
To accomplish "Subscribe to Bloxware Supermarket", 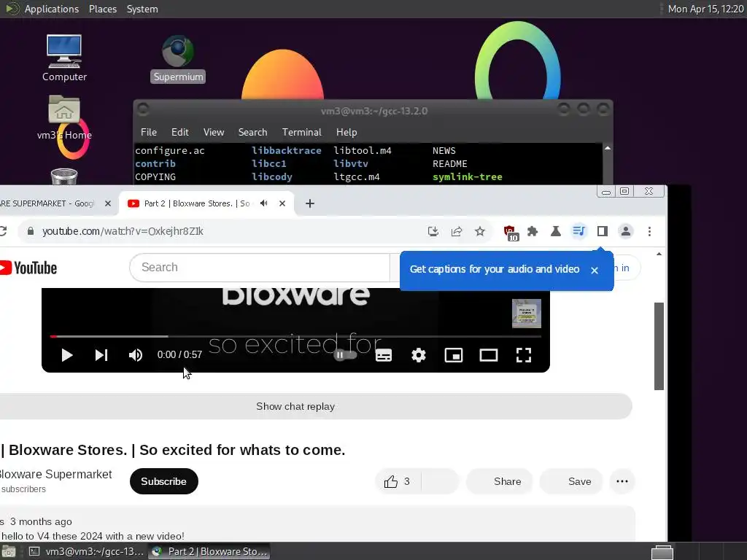I will [164, 481].
